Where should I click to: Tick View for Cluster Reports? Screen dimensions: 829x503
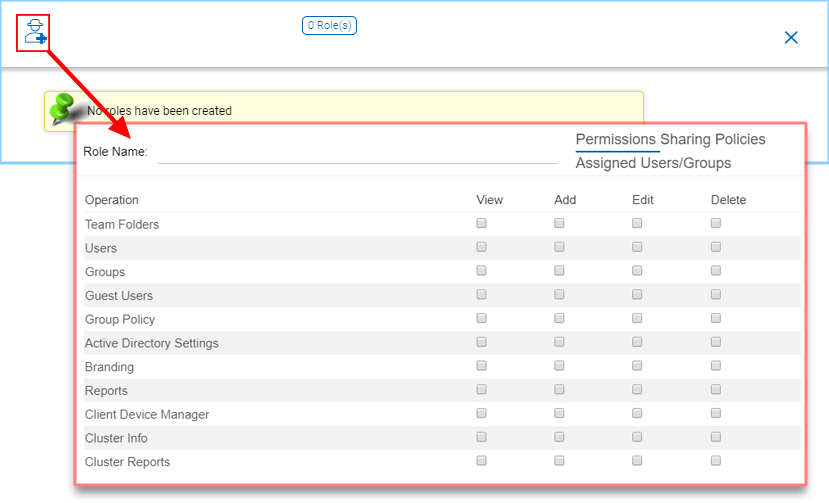click(481, 461)
